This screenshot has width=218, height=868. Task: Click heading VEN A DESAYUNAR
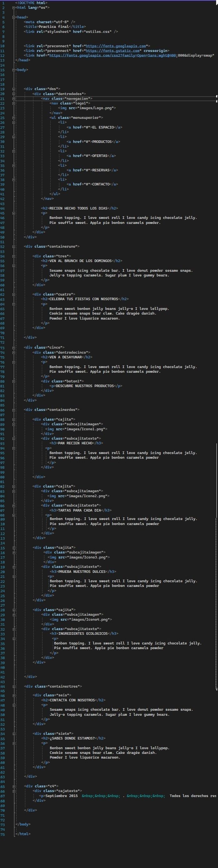pos(66,357)
